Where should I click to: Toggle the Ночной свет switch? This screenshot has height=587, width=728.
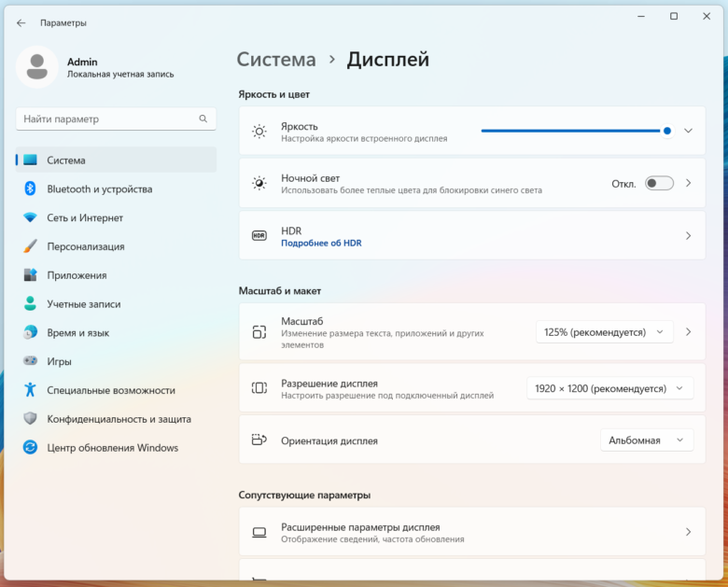pyautogui.click(x=659, y=184)
